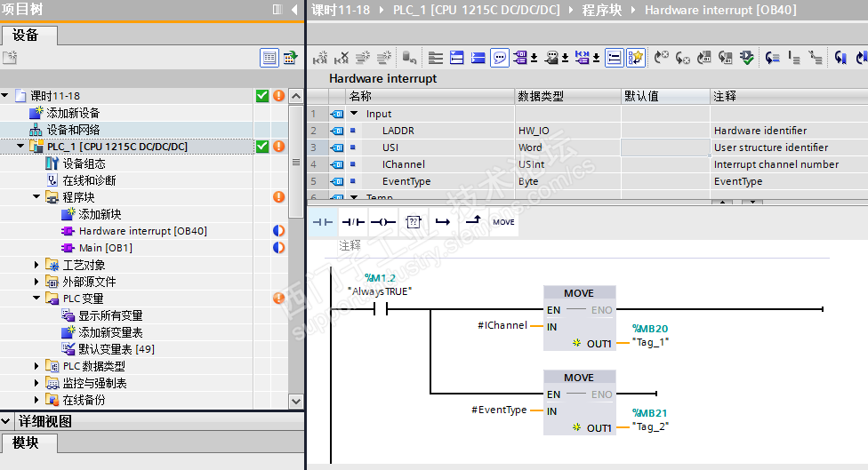Viewport: 868px width, 470px height.
Task: Open 添加新块 under 程序块
Action: 100,214
